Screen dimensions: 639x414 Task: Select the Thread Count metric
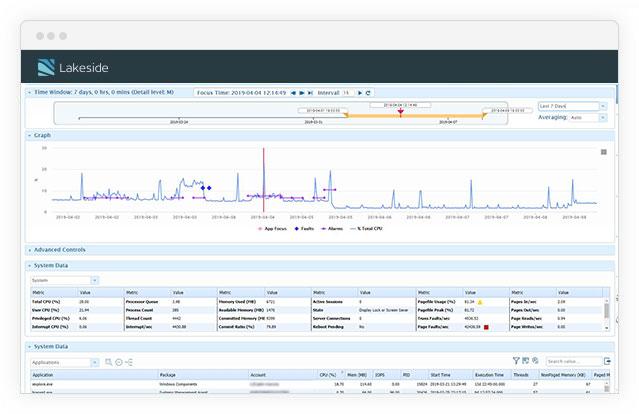[x=139, y=318]
